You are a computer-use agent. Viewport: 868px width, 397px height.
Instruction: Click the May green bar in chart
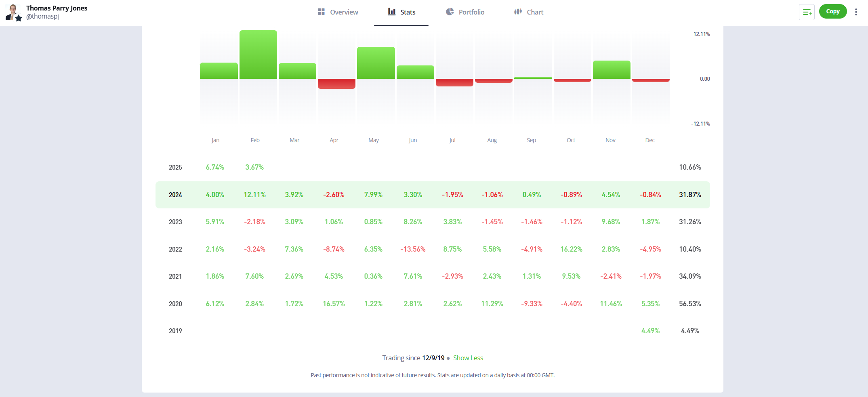(x=376, y=63)
